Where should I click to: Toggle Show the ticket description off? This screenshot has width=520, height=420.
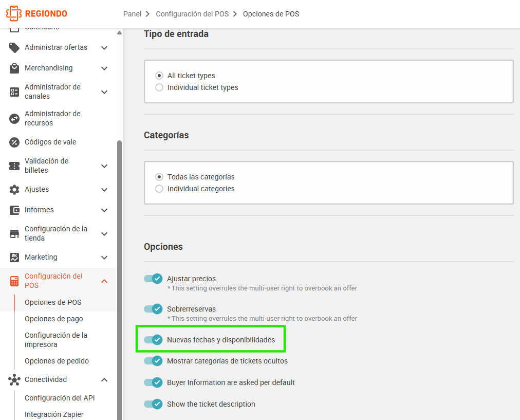coord(153,404)
